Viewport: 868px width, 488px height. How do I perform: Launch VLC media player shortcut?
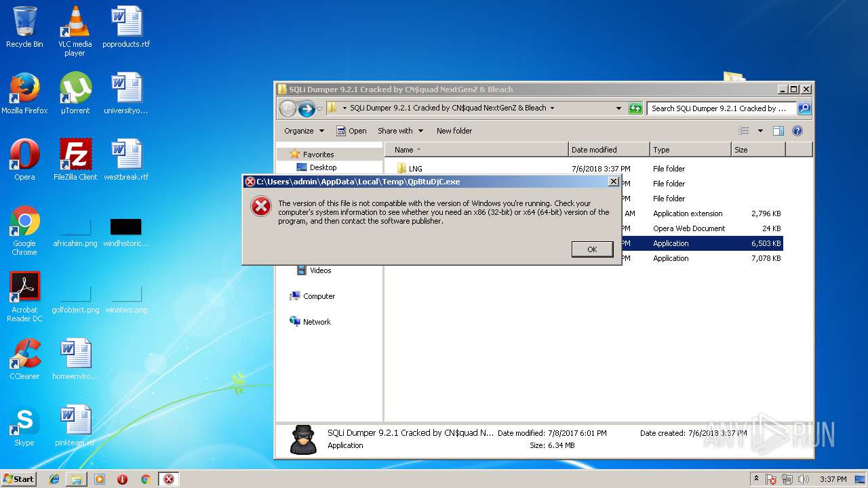coord(75,31)
